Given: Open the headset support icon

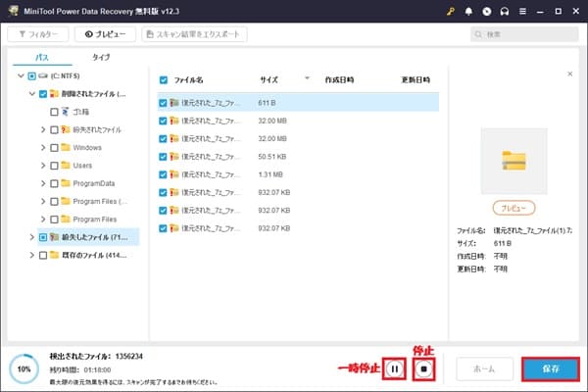Looking at the screenshot, I should (x=505, y=11).
